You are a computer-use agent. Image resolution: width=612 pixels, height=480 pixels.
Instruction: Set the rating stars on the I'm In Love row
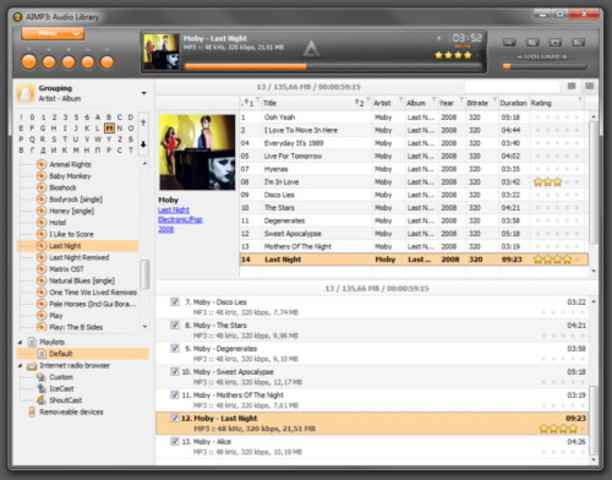[x=557, y=182]
